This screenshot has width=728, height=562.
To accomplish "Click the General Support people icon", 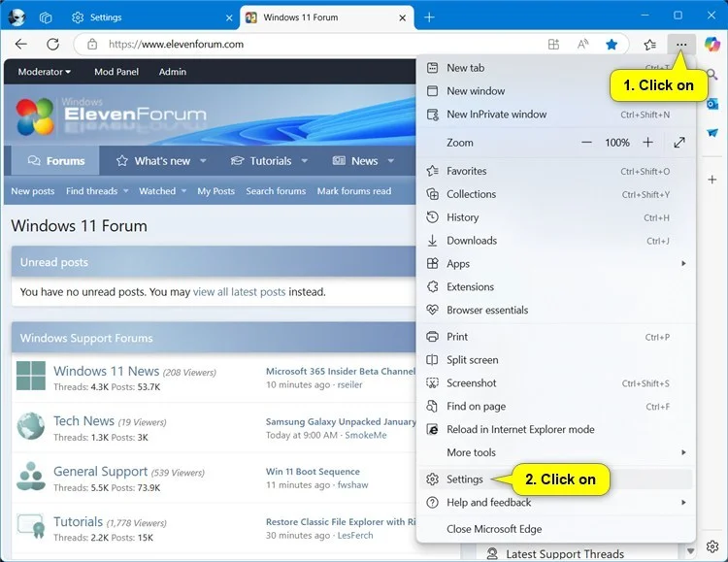I will coord(31,476).
